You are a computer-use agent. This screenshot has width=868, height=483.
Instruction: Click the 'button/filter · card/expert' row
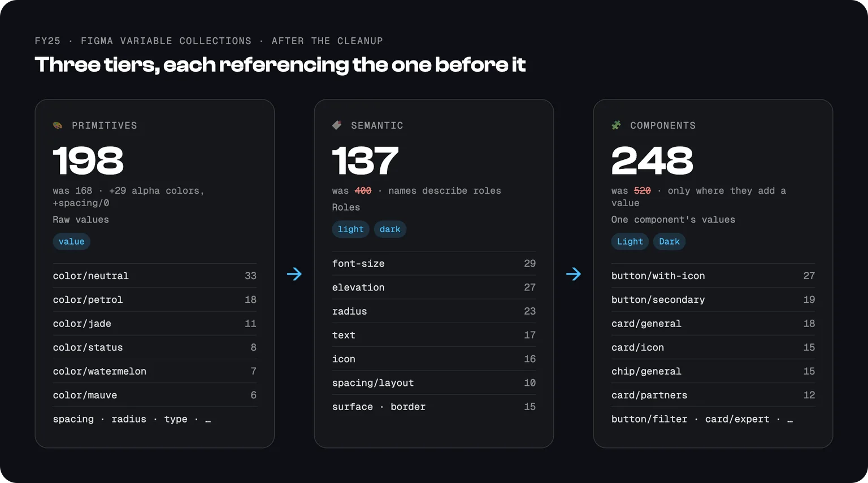713,419
